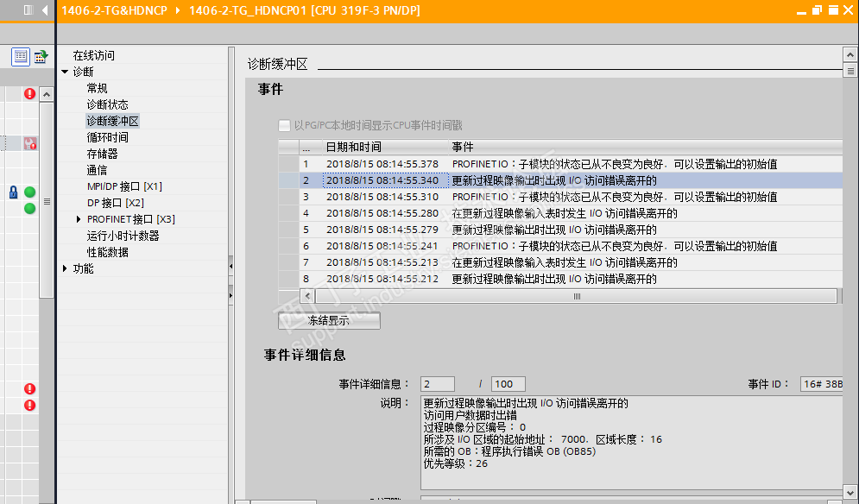This screenshot has height=504, width=859.
Task: Expand the 功能 tree node
Action: tap(65, 268)
